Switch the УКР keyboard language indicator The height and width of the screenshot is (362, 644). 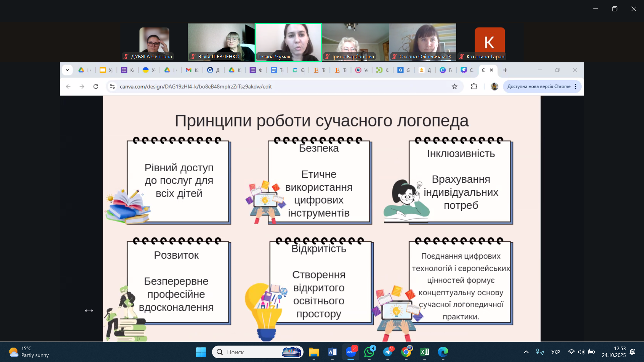click(555, 352)
